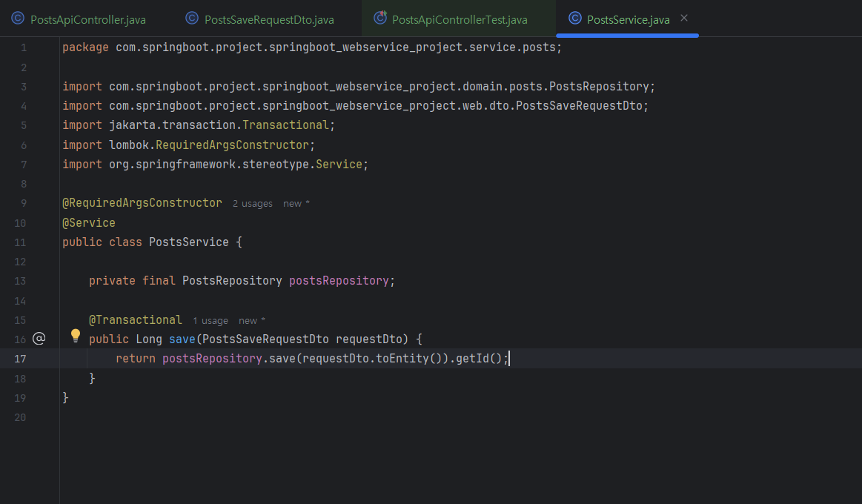862x504 pixels.
Task: Click the getId() call on line 17
Action: click(x=479, y=358)
